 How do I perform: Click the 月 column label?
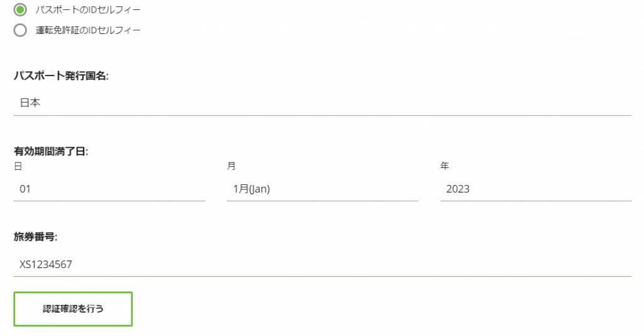coord(231,166)
